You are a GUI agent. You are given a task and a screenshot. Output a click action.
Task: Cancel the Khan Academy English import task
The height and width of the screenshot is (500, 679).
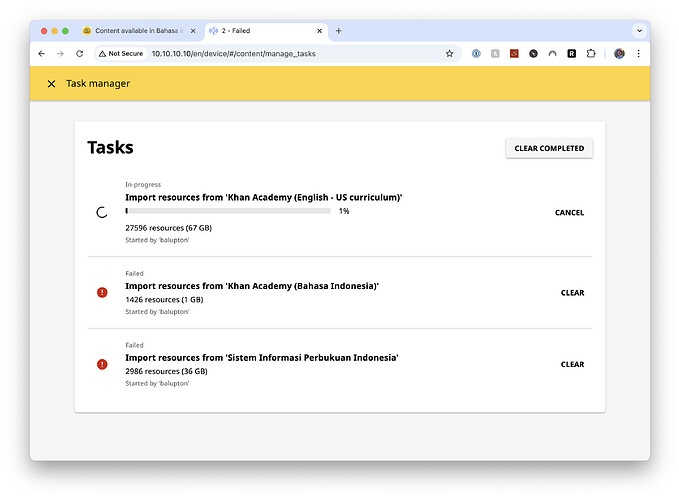569,213
